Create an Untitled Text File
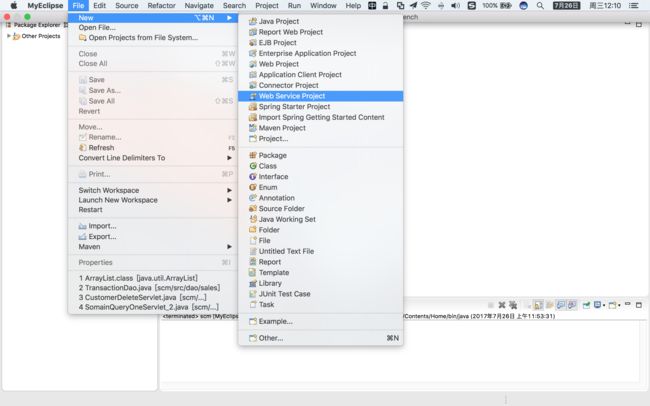The width and height of the screenshot is (650, 406). click(320, 251)
